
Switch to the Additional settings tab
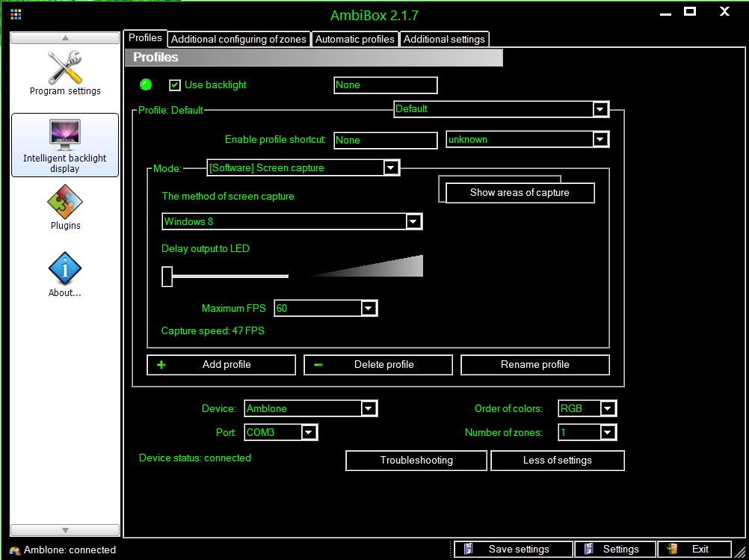(444, 39)
